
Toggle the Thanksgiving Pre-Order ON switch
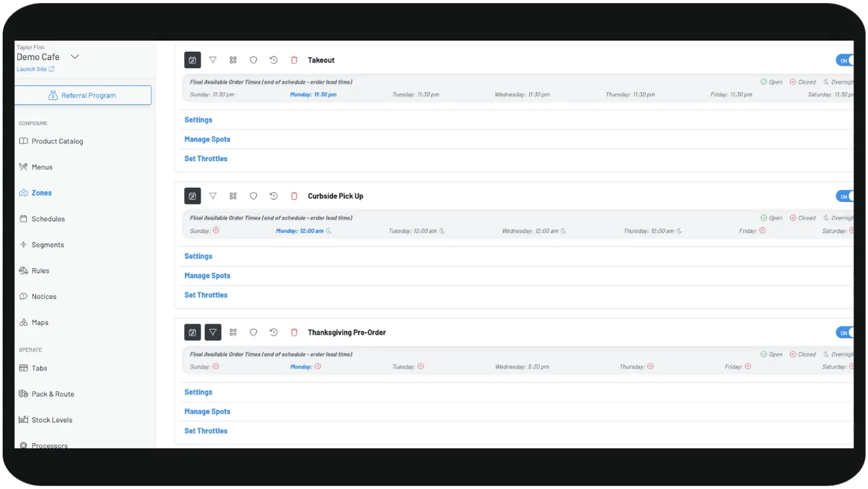click(844, 332)
